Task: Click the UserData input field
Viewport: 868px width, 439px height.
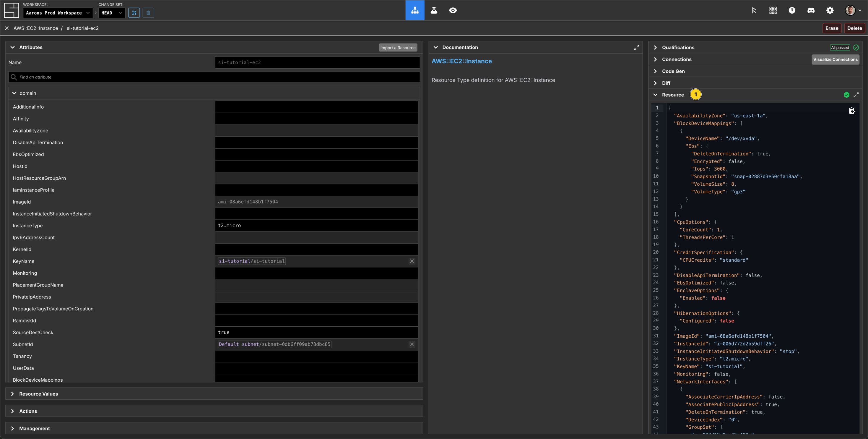Action: pyautogui.click(x=316, y=368)
